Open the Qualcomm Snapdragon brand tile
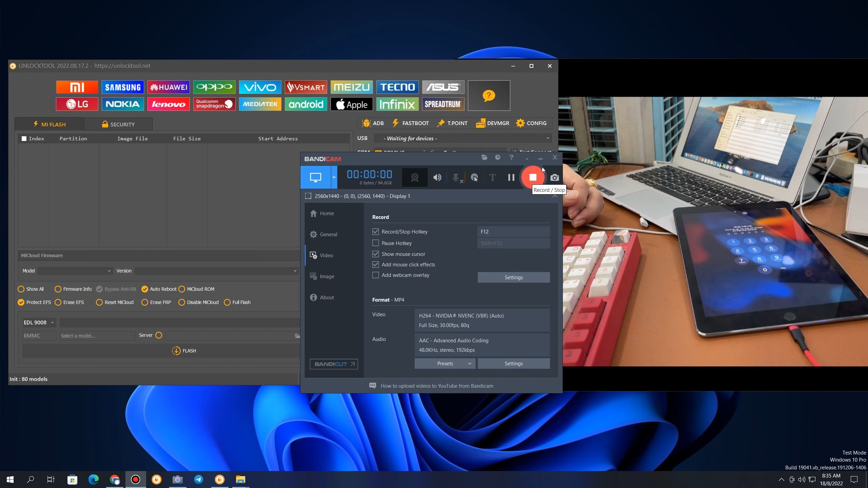This screenshot has width=868, height=488. [x=214, y=104]
